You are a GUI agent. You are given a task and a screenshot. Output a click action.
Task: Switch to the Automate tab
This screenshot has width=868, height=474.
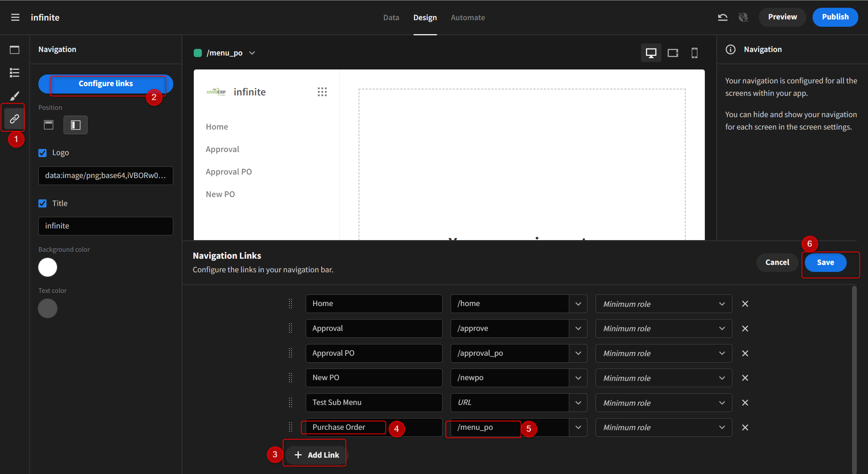pos(468,17)
